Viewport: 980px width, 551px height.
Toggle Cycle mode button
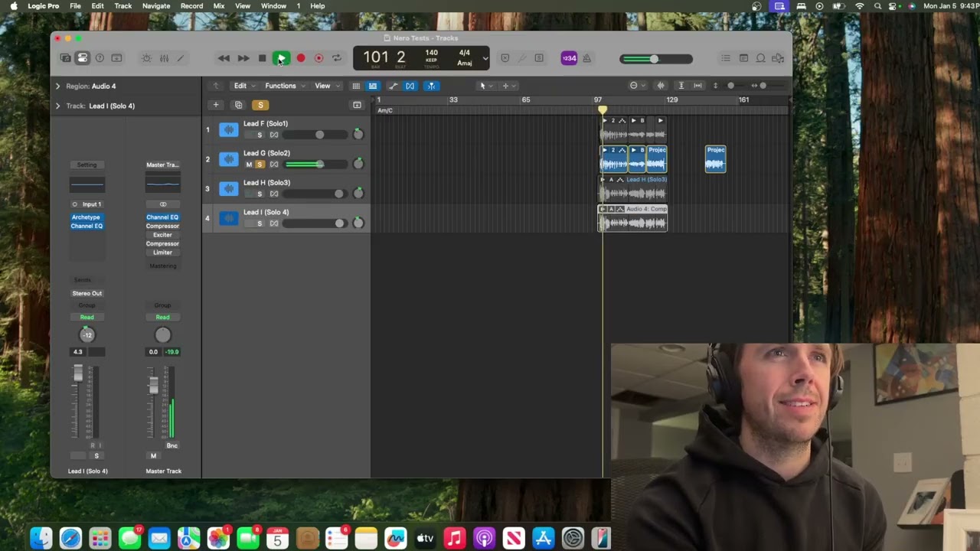click(x=337, y=58)
